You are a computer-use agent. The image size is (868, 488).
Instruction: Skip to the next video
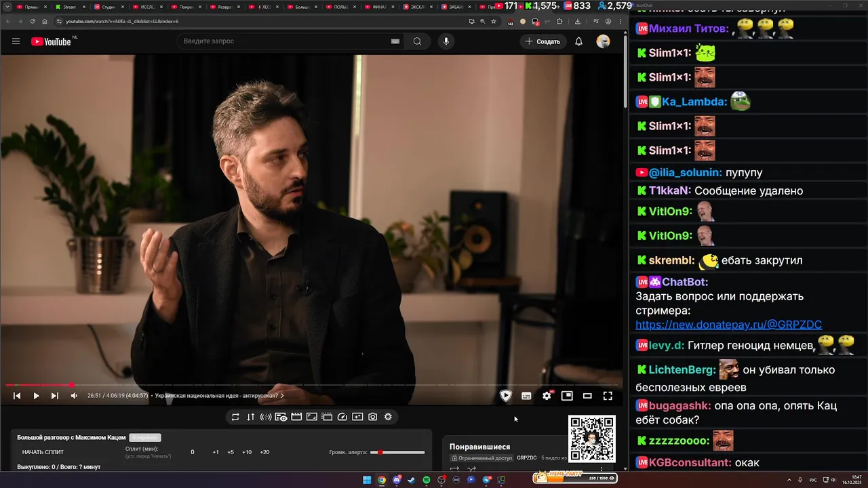[55, 396]
